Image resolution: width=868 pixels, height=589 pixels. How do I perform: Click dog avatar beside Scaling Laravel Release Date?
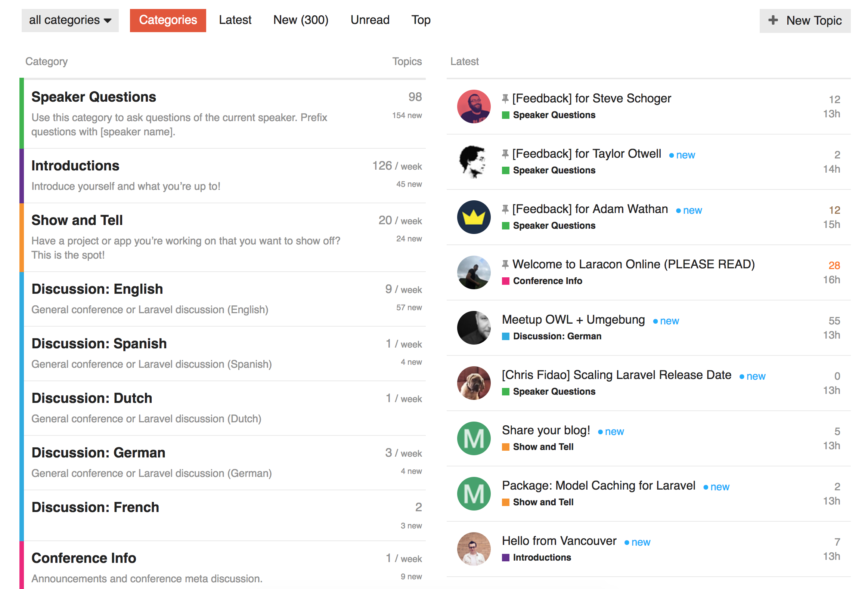(x=474, y=383)
